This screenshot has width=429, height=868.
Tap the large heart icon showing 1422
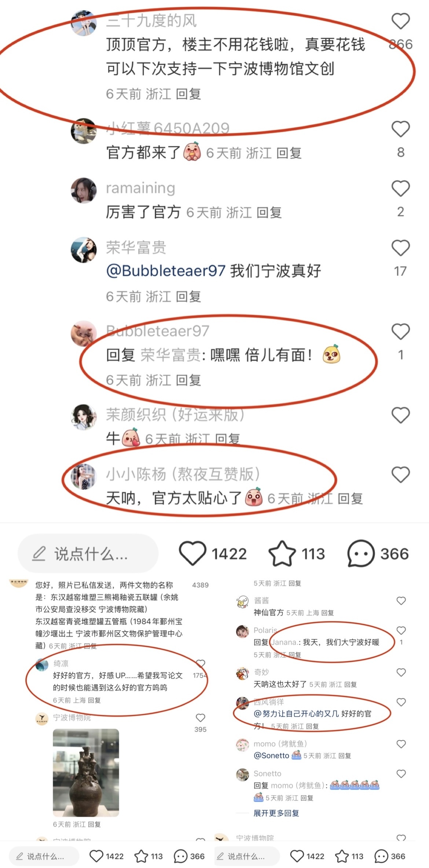pyautogui.click(x=192, y=553)
